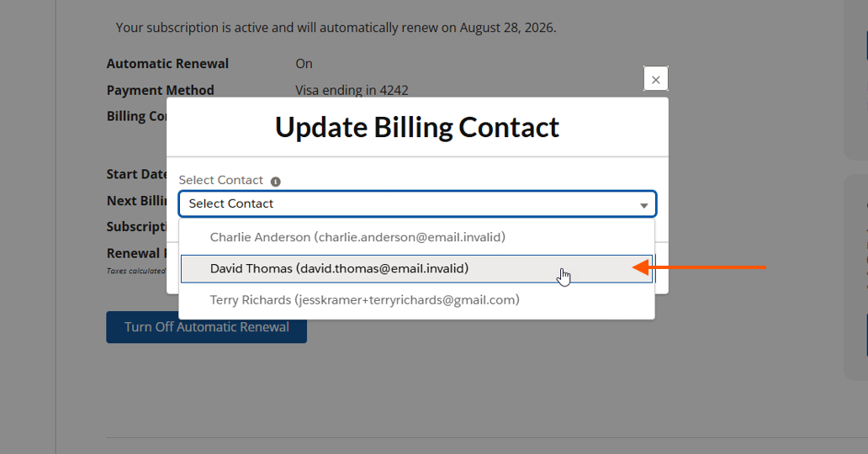Choose Charlie Anderson from the contact list

coord(357,237)
